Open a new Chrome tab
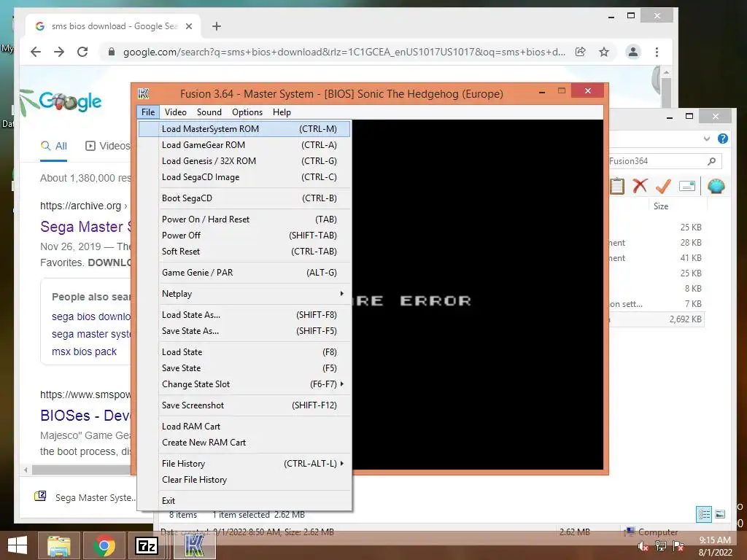This screenshot has width=747, height=560. pos(216,26)
